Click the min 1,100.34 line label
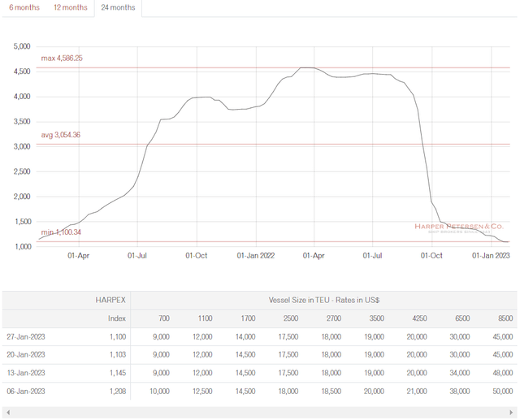This screenshot has width=520, height=420. 61,232
